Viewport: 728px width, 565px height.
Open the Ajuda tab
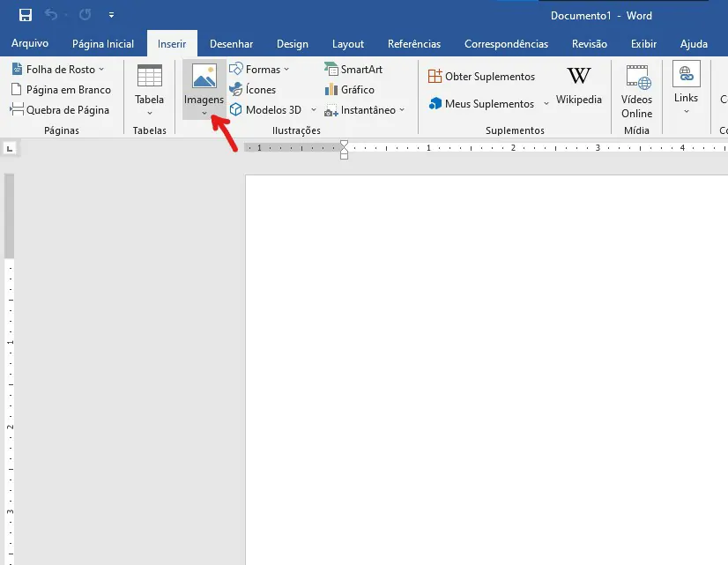point(694,44)
